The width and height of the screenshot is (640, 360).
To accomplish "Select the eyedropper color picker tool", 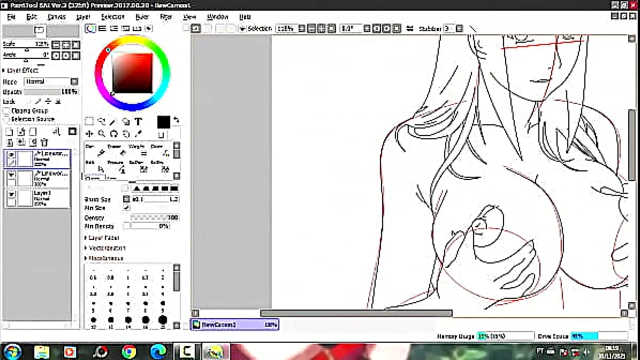I will click(x=138, y=133).
